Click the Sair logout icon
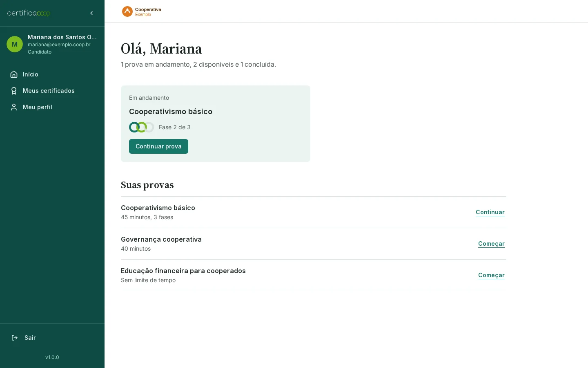The width and height of the screenshot is (588, 368). click(15, 338)
